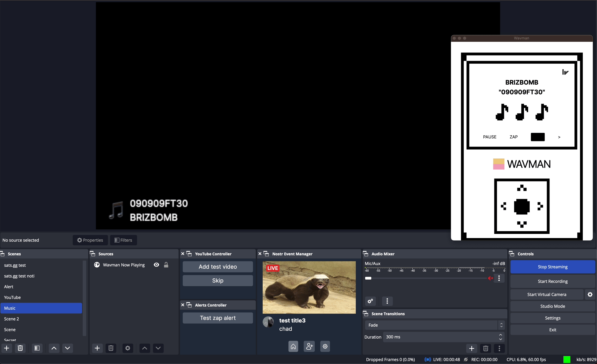Click the Nostr Event Manager home icon
This screenshot has height=364, width=597.
pos(293,346)
